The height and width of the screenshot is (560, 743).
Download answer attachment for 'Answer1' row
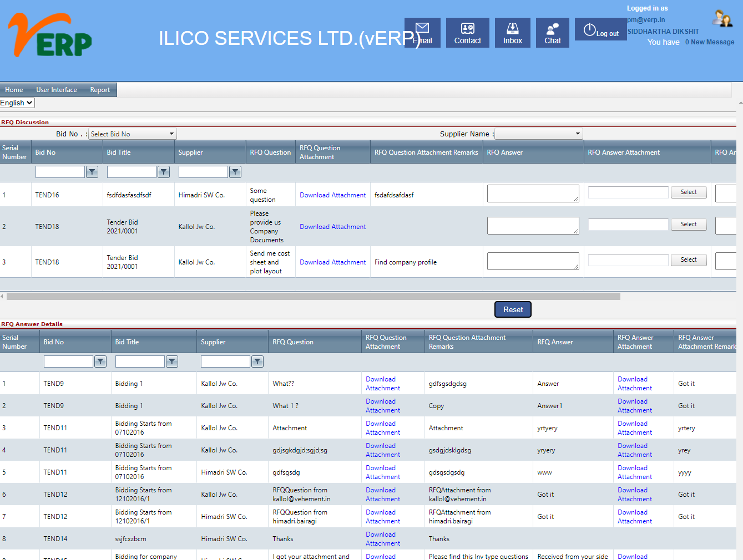(x=635, y=406)
